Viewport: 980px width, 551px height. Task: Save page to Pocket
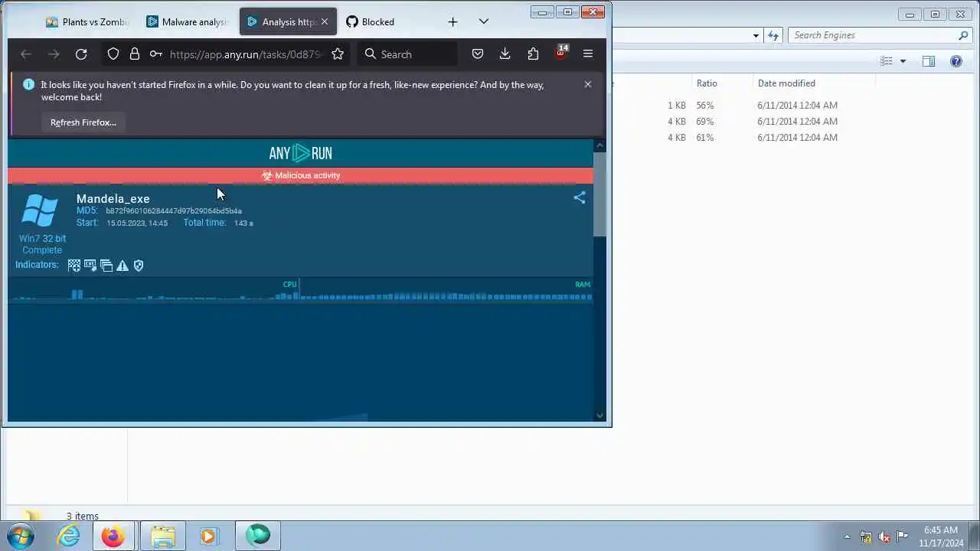[478, 54]
